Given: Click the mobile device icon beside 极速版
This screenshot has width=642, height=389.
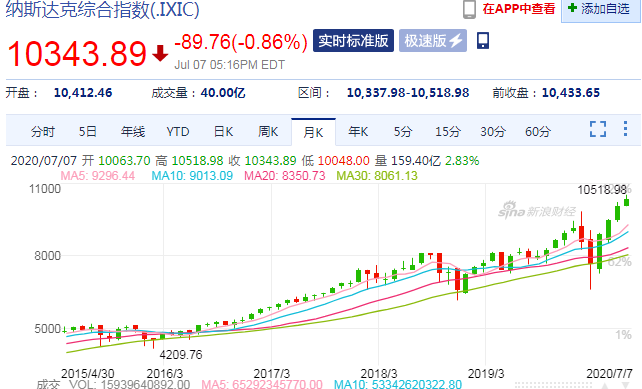Looking at the screenshot, I should click(483, 41).
